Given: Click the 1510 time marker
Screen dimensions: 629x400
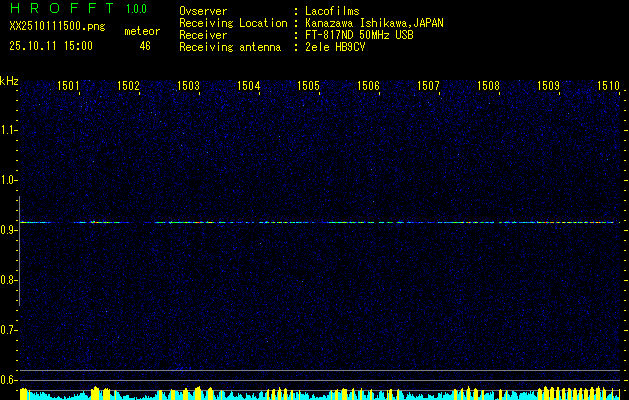Looking at the screenshot, I should pyautogui.click(x=608, y=87).
